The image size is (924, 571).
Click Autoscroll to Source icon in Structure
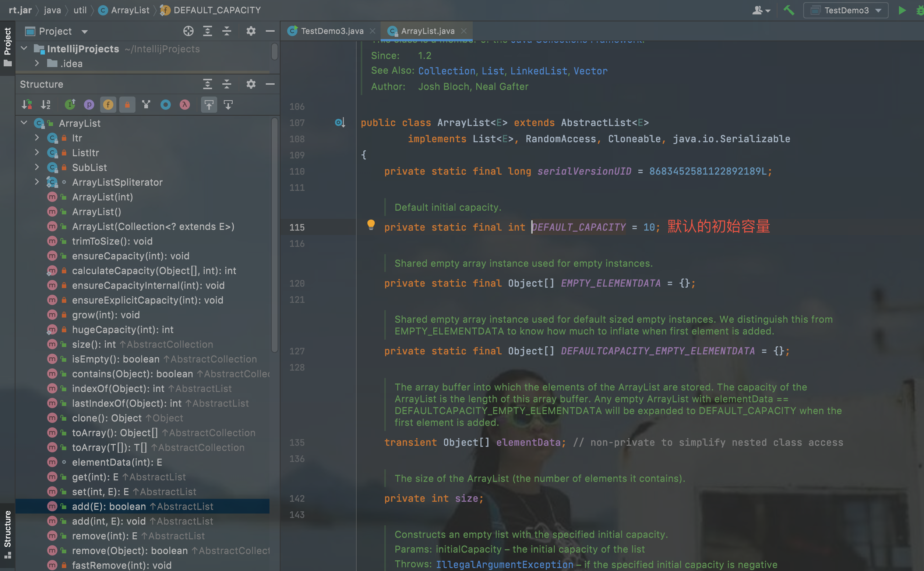pyautogui.click(x=209, y=105)
